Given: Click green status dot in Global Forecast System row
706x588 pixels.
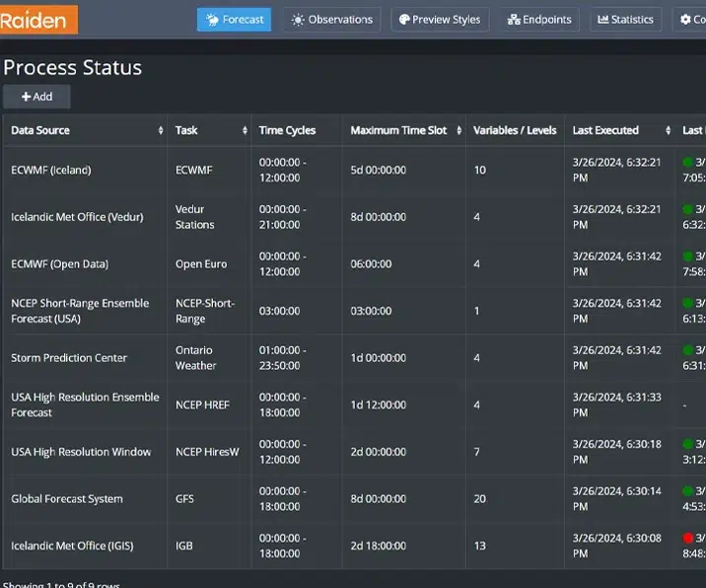Looking at the screenshot, I should pos(688,491).
